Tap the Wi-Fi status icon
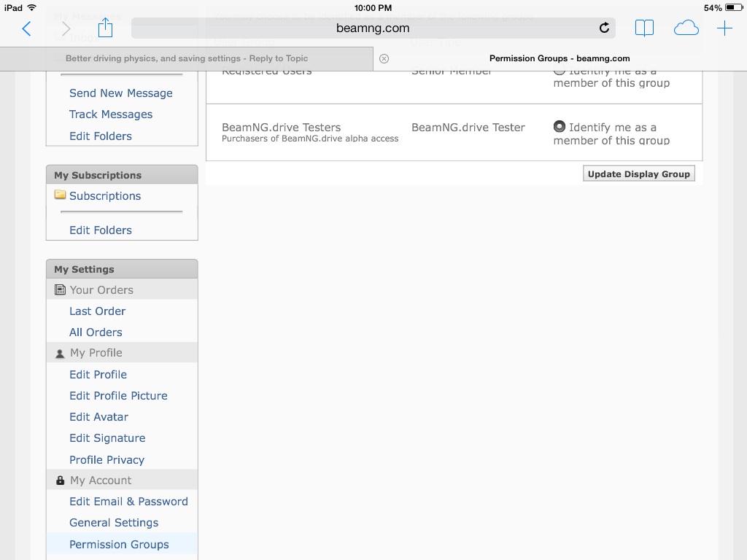747x560 pixels. pyautogui.click(x=31, y=7)
